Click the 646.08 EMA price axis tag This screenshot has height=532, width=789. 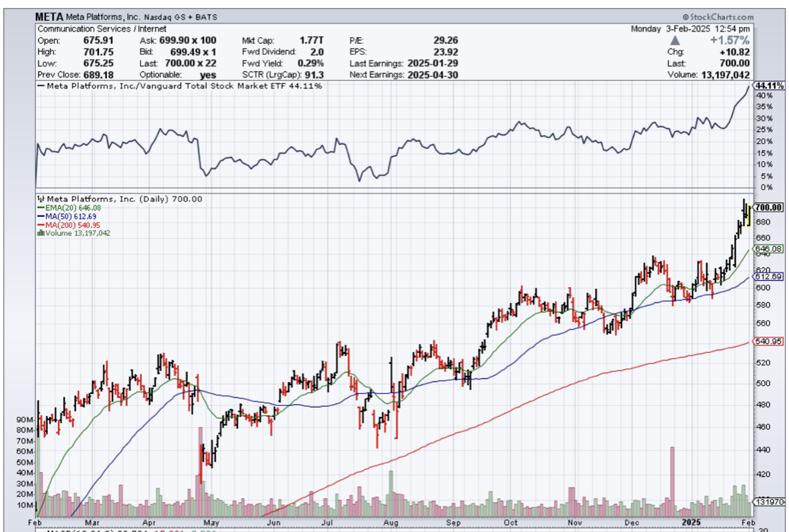[769, 249]
